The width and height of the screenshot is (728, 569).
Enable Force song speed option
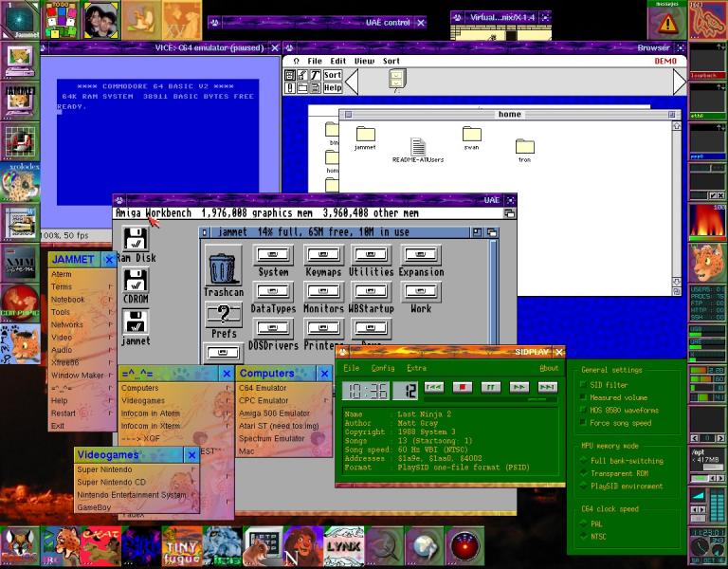click(583, 423)
